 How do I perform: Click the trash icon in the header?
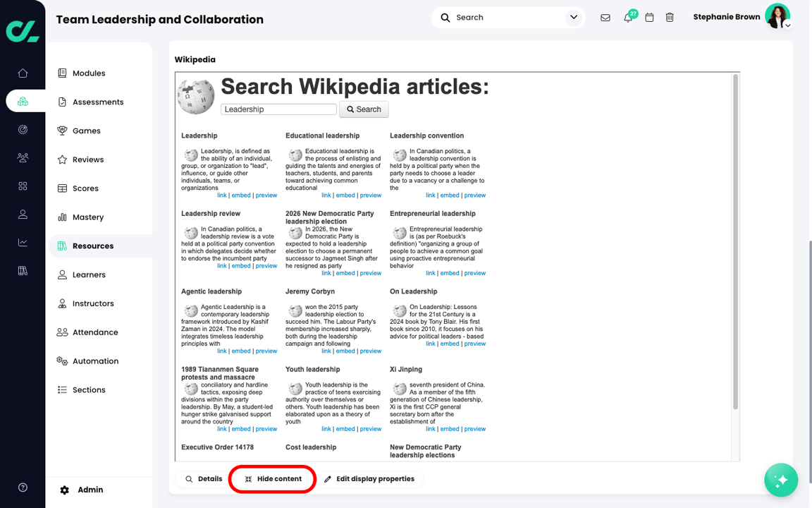pos(670,17)
